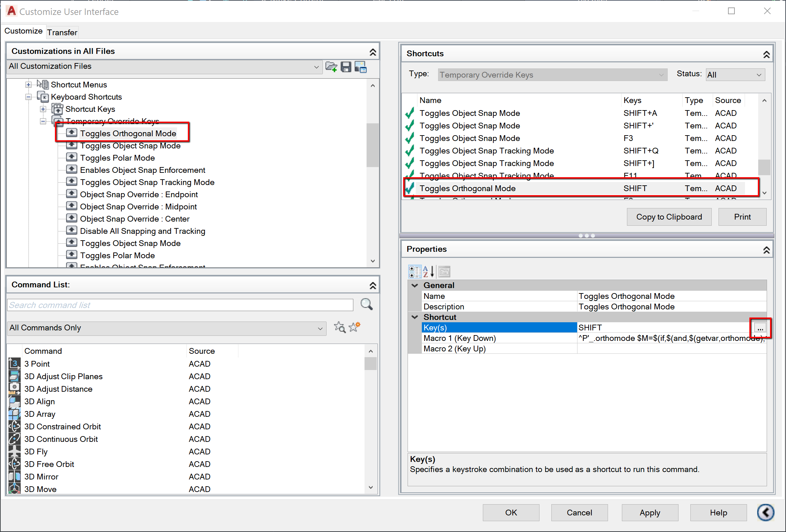The height and width of the screenshot is (532, 786).
Task: Expand the Shortcut Menus tree branch
Action: [x=28, y=84]
